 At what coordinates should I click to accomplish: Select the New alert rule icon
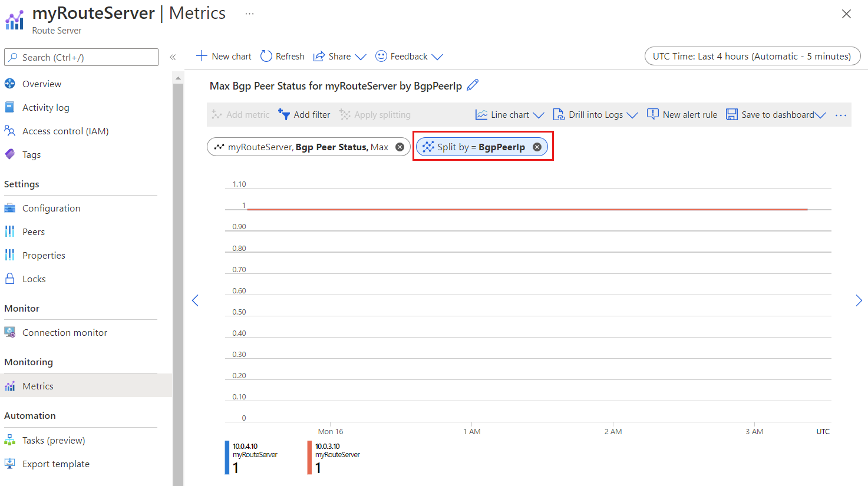[x=654, y=114]
